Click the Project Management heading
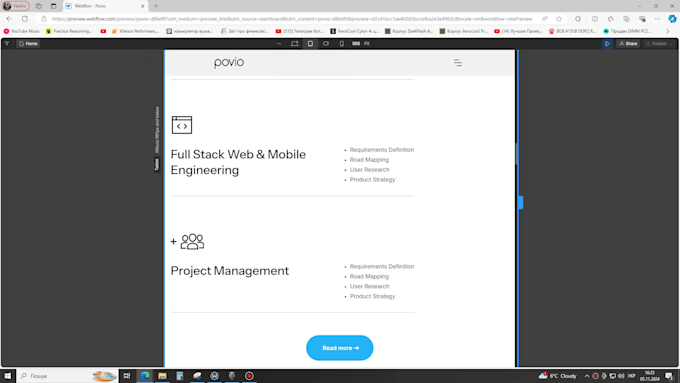680x383 pixels. tap(230, 271)
